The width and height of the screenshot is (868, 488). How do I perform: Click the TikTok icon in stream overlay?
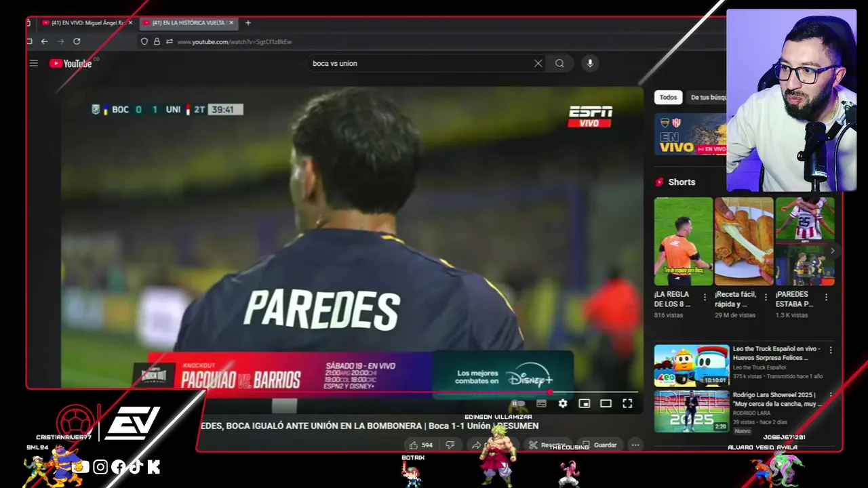[136, 466]
